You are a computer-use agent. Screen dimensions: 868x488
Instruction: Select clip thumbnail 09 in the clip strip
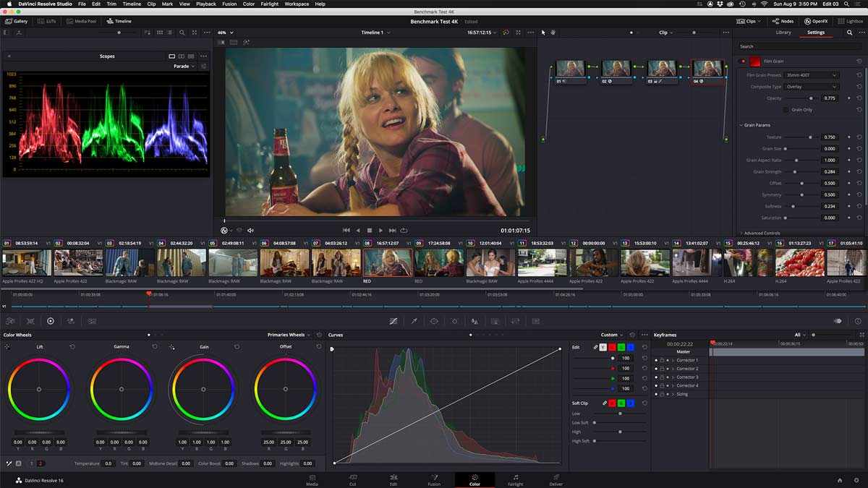tap(439, 263)
